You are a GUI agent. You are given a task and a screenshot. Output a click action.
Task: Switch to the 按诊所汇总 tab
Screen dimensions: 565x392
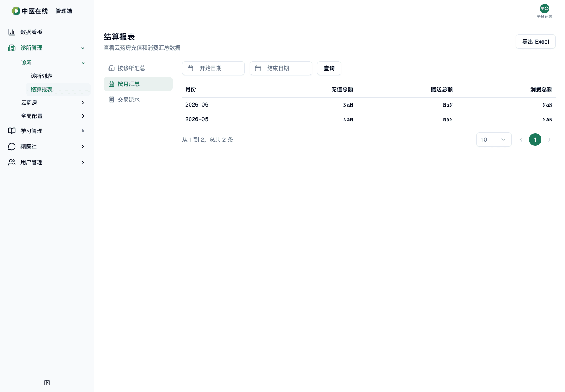pos(138,68)
